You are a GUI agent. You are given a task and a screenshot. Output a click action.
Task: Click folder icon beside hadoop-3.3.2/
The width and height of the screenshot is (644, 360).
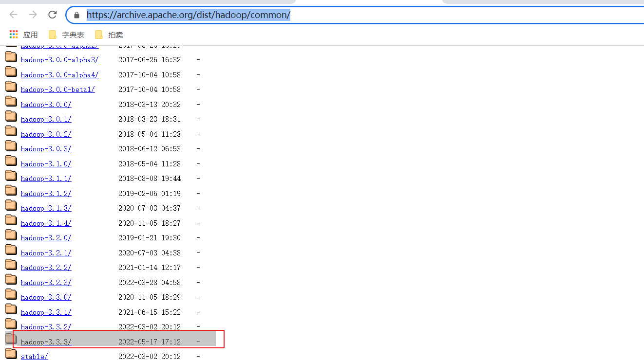11,324
